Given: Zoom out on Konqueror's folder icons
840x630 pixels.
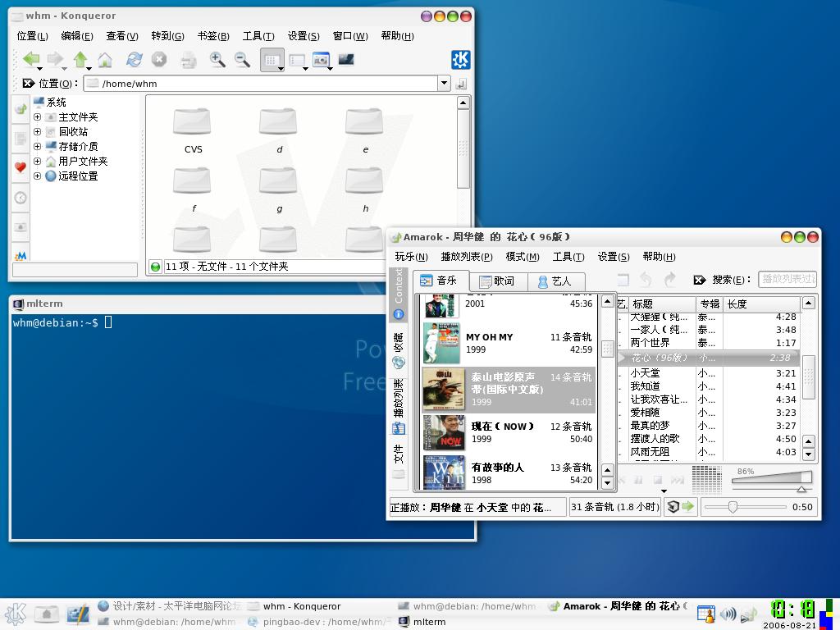Looking at the screenshot, I should point(242,59).
